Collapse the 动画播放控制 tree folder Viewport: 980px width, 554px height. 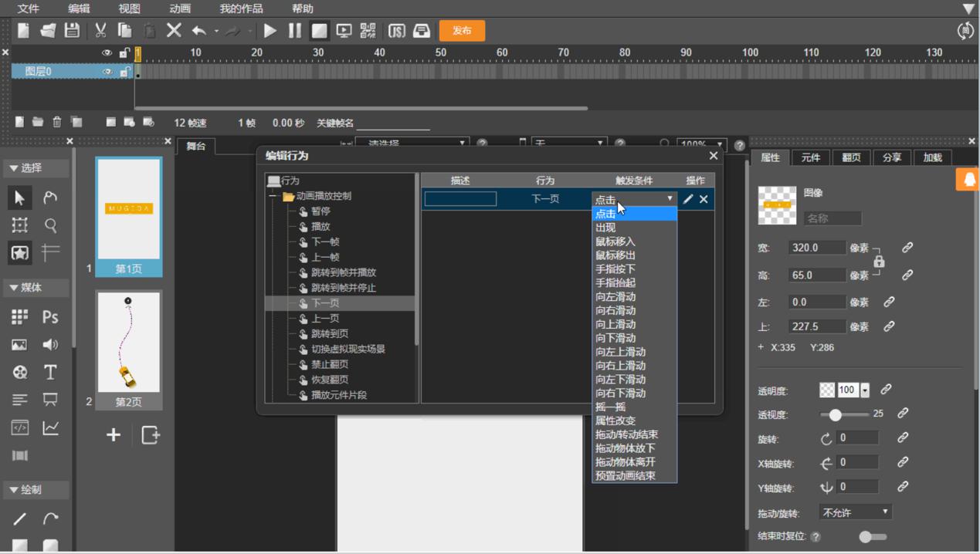273,197
